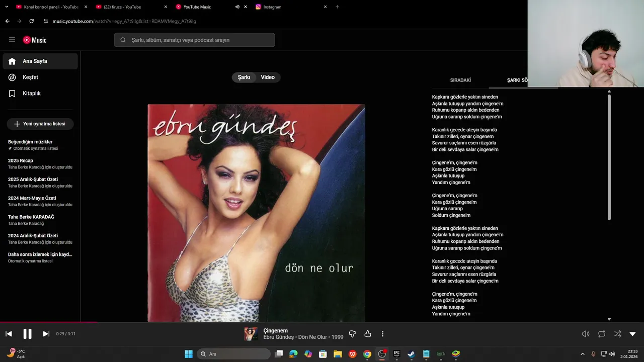Screen dimensions: 644x362
Task: Open Microsoft Store from the taskbar
Action: pos(323,354)
